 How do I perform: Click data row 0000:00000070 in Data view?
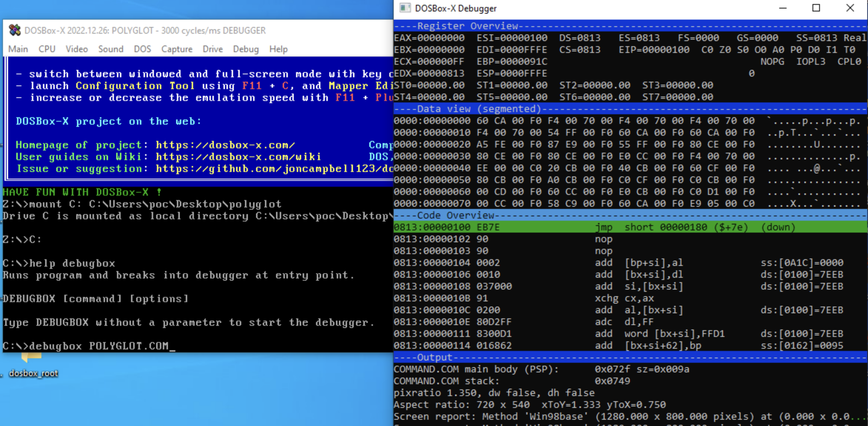tap(628, 203)
